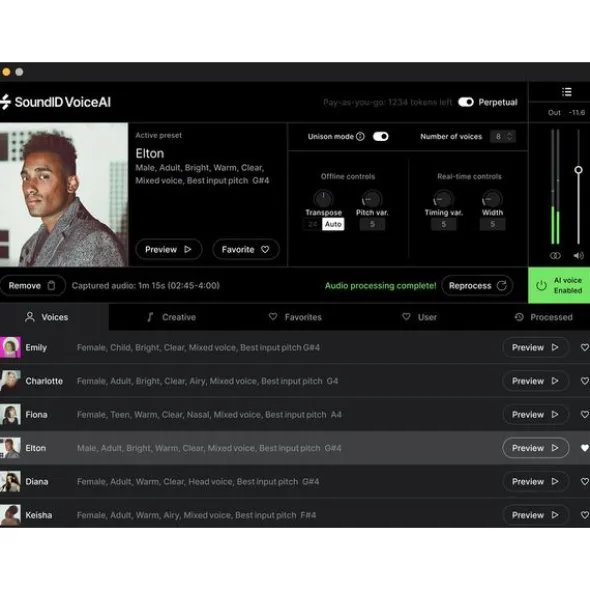Favorite the Diana voice heart
The height and width of the screenshot is (591, 590).
[x=584, y=482]
